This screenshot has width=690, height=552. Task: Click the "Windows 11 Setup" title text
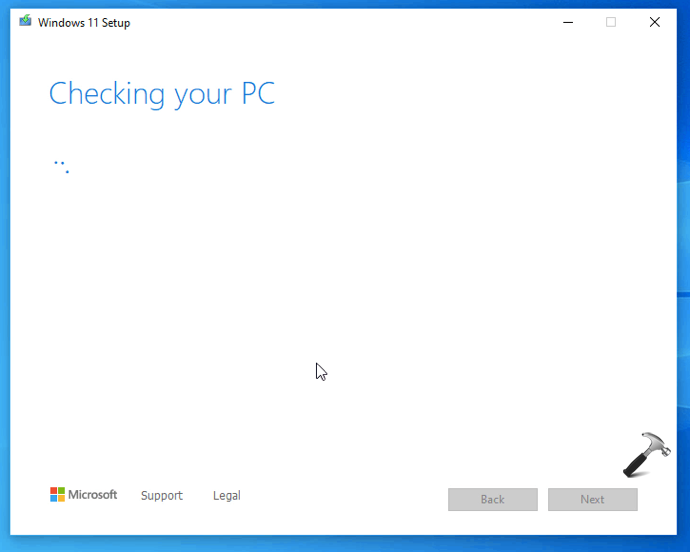(x=84, y=23)
